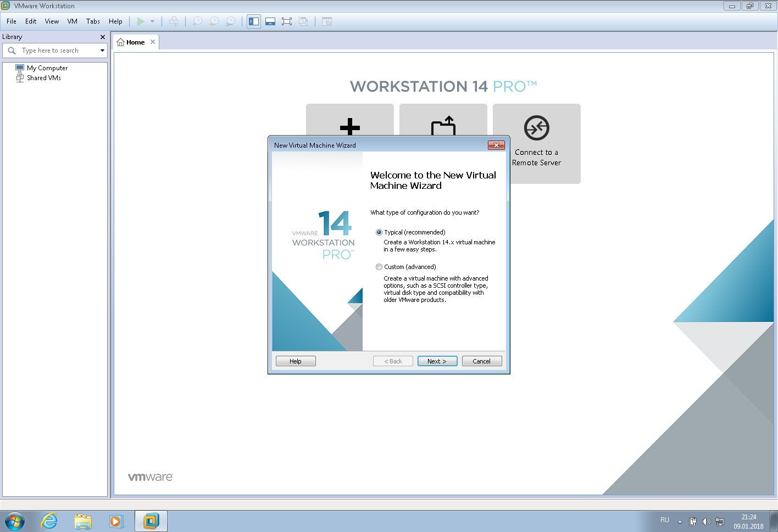Open the Snapshot Manager wrench-clock icon
778x532 pixels.
pyautogui.click(x=231, y=21)
